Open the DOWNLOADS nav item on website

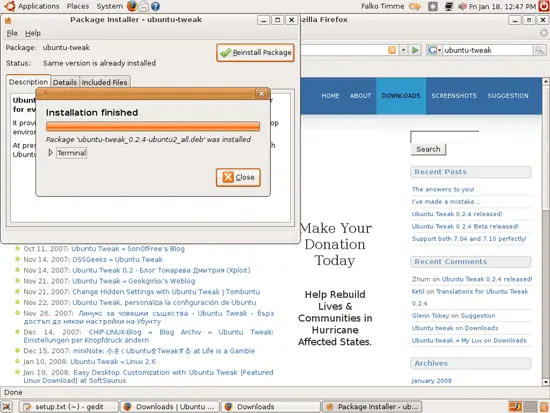point(401,96)
